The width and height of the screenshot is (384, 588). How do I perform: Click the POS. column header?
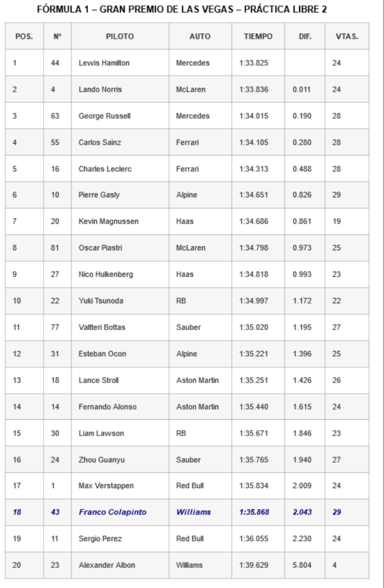[x=24, y=36]
